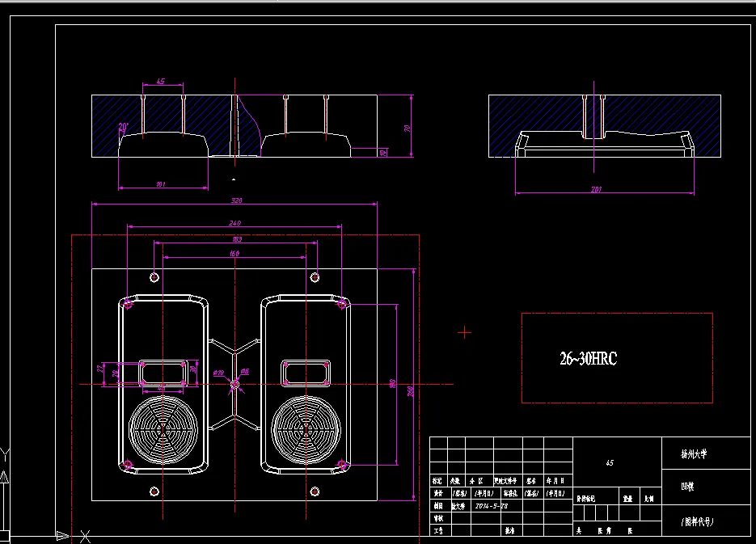Image resolution: width=756 pixels, height=544 pixels.
Task: Click the 101 dimension under section view
Action: (161, 184)
